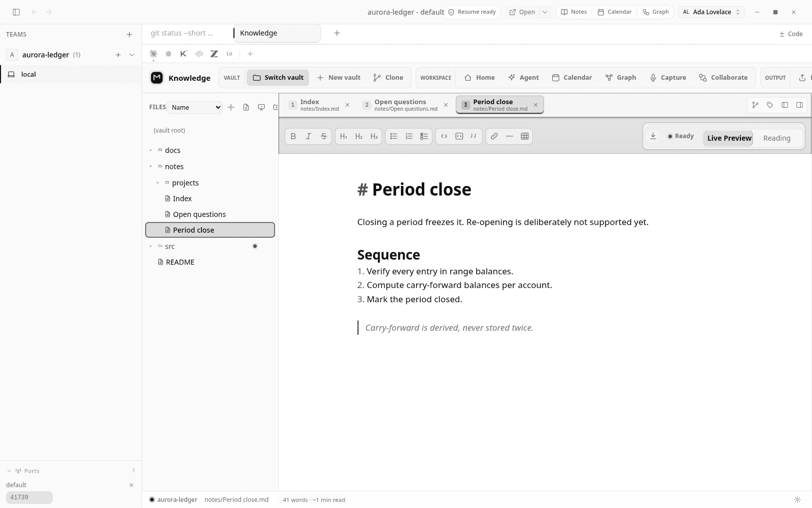Expand the docs folder
The image size is (812, 508).
151,150
